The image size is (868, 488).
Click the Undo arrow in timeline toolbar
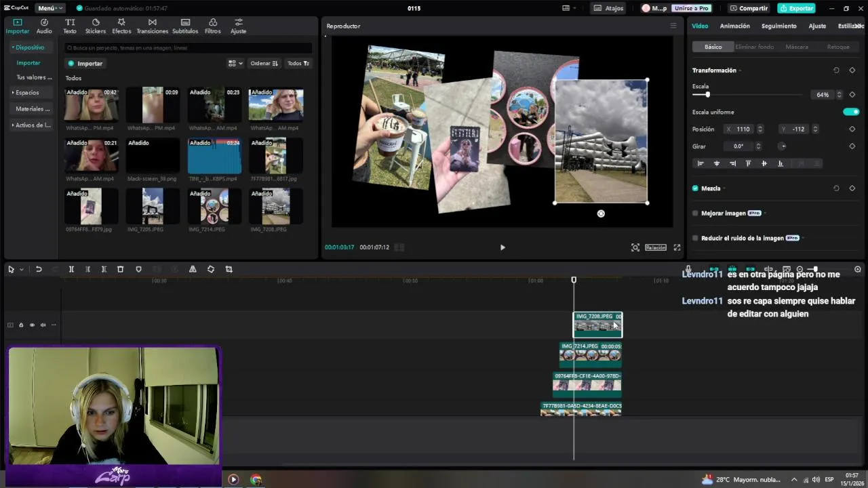coord(39,269)
